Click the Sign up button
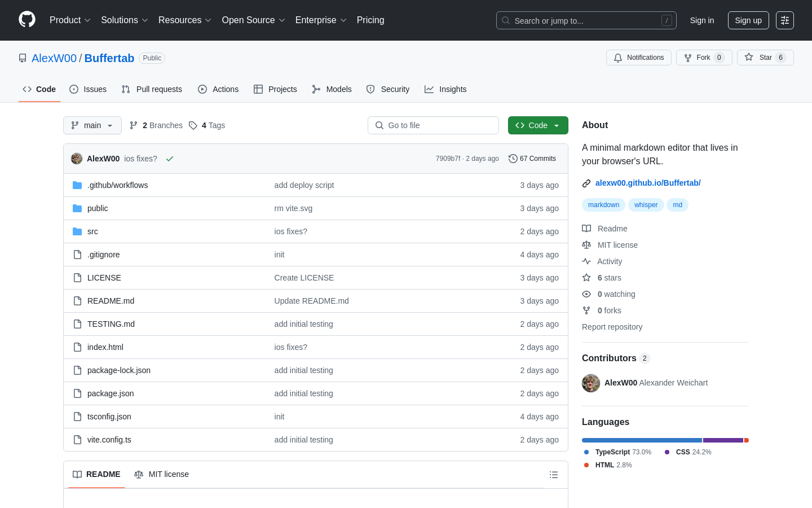 [x=748, y=20]
